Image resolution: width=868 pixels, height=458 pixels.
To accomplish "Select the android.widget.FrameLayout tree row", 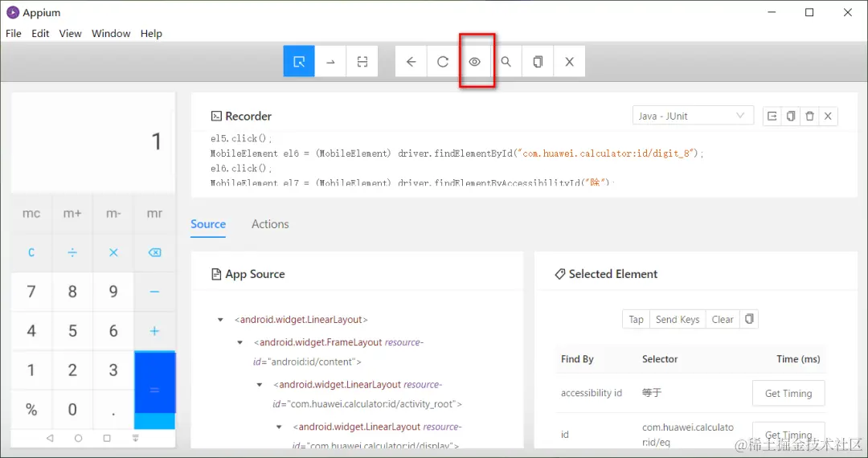I will (338, 352).
